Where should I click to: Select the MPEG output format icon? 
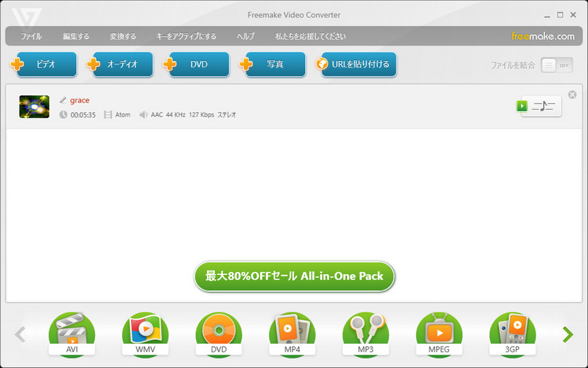click(x=439, y=334)
